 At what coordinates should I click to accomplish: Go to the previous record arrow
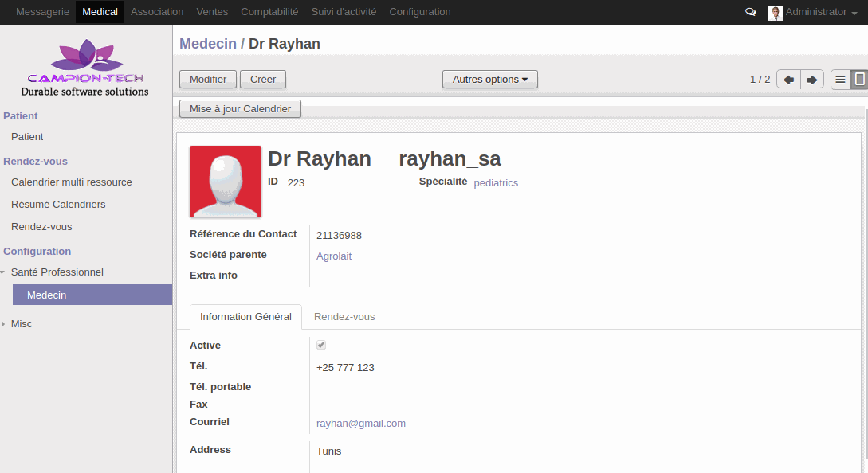pyautogui.click(x=788, y=80)
